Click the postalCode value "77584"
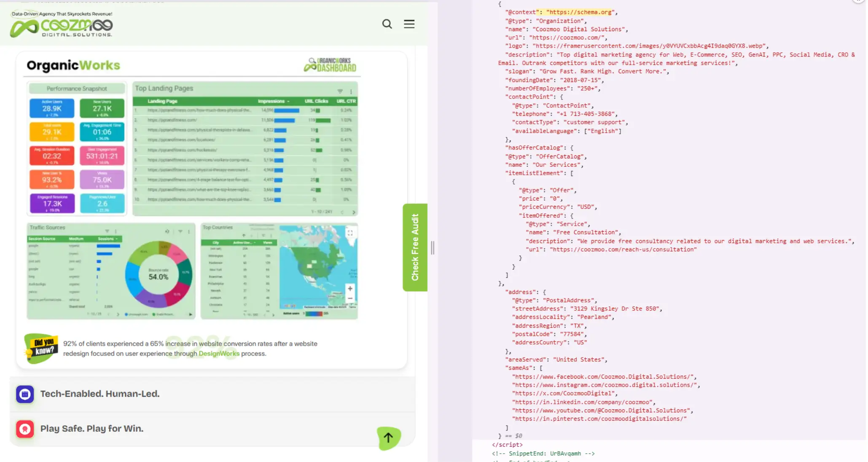 click(x=572, y=334)
